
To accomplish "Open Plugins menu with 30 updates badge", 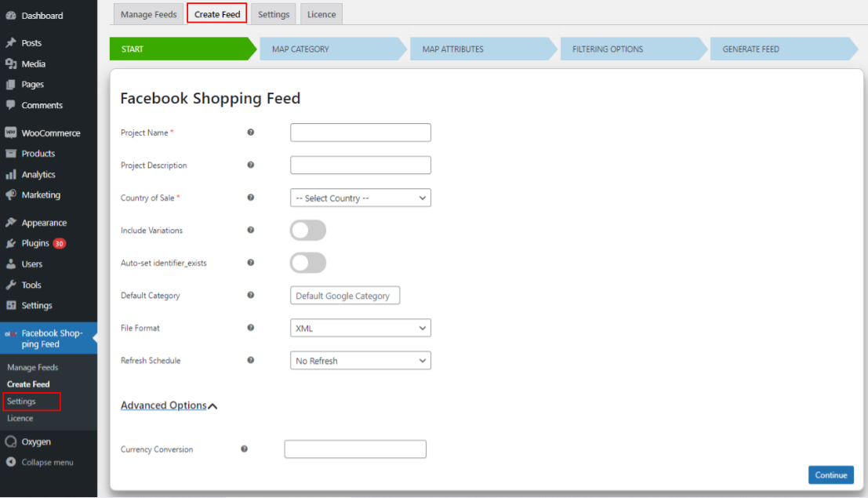I will tap(35, 243).
